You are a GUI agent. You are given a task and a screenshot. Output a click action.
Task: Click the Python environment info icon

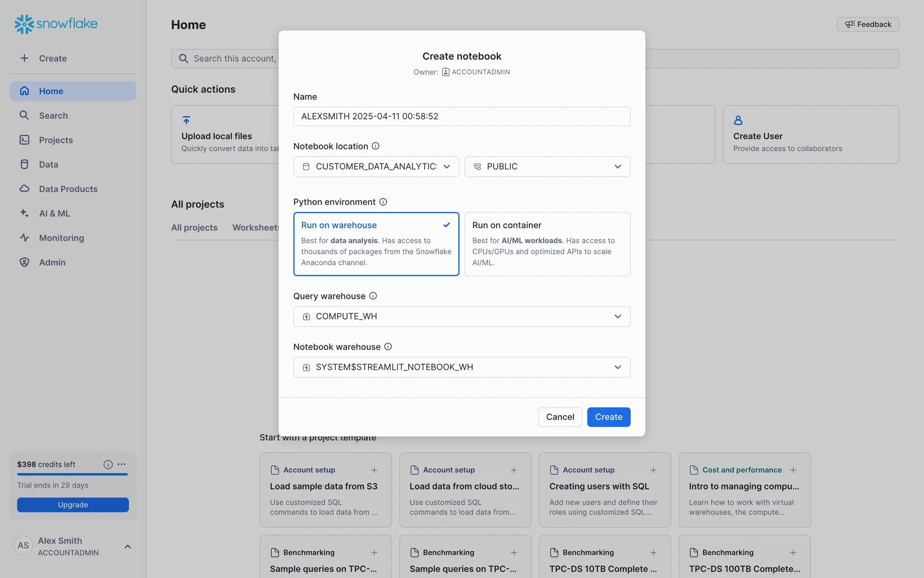[383, 202]
